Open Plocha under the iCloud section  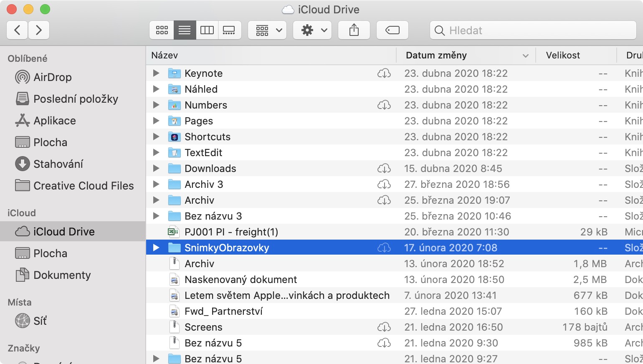pos(73,253)
